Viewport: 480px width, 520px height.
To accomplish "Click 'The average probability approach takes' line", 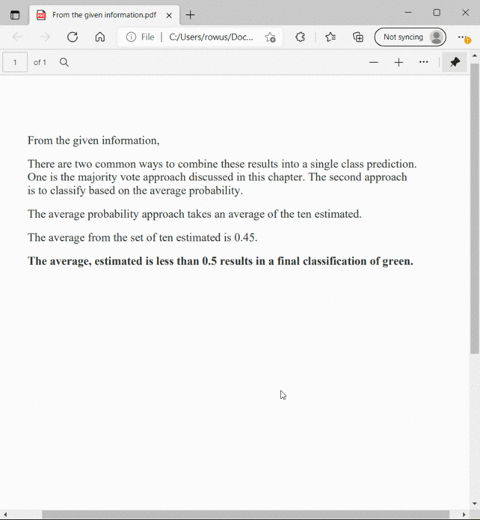I will point(194,214).
